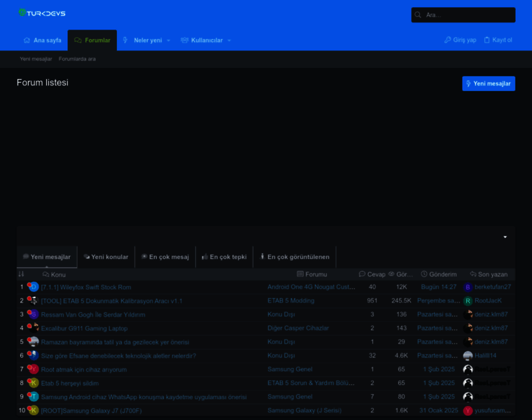Switch to En çok tepki tab
The image size is (532, 420).
point(224,257)
